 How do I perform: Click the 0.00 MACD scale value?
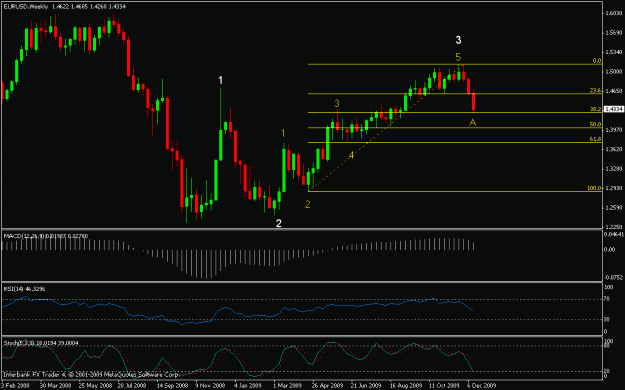coord(610,250)
